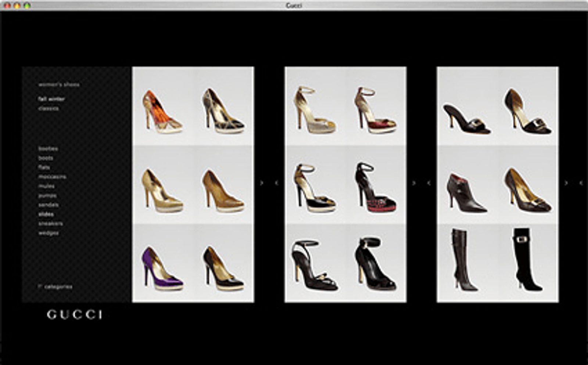Viewport: 588px width, 365px height.
Task: Choose the mules category
Action: click(46, 186)
